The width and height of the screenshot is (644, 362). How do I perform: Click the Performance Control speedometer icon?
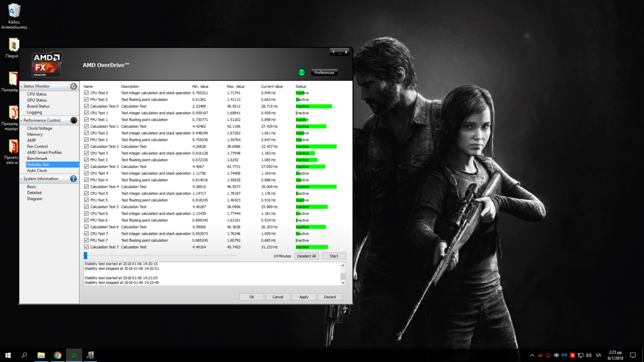pos(74,120)
